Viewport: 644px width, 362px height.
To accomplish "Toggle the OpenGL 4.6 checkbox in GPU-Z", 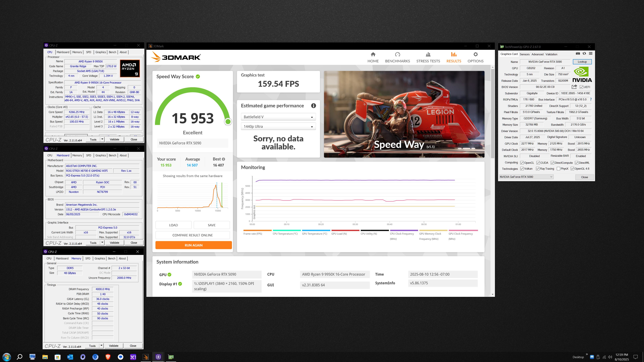I will [x=573, y=169].
